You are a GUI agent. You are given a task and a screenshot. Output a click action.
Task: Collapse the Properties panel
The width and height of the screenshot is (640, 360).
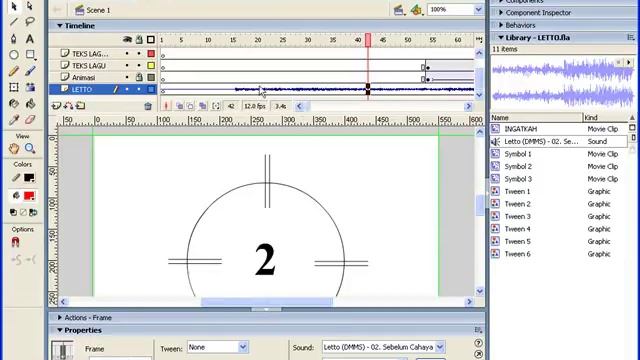pos(60,330)
